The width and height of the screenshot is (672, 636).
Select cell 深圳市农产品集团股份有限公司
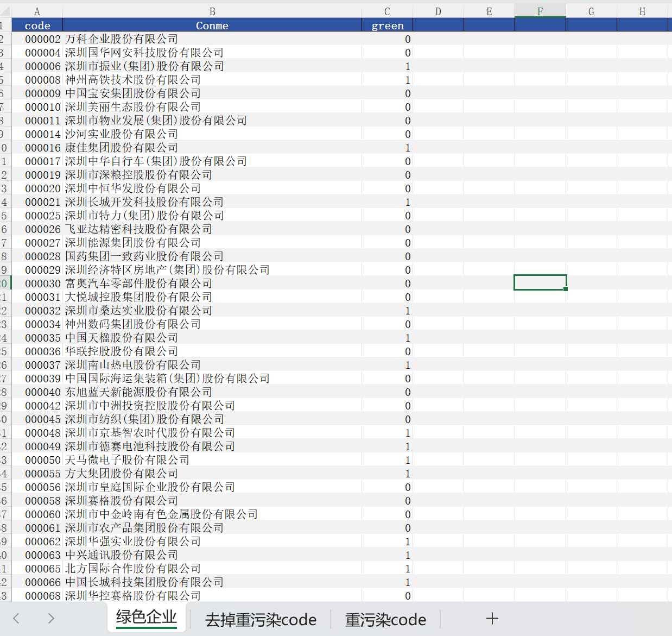[212, 527]
